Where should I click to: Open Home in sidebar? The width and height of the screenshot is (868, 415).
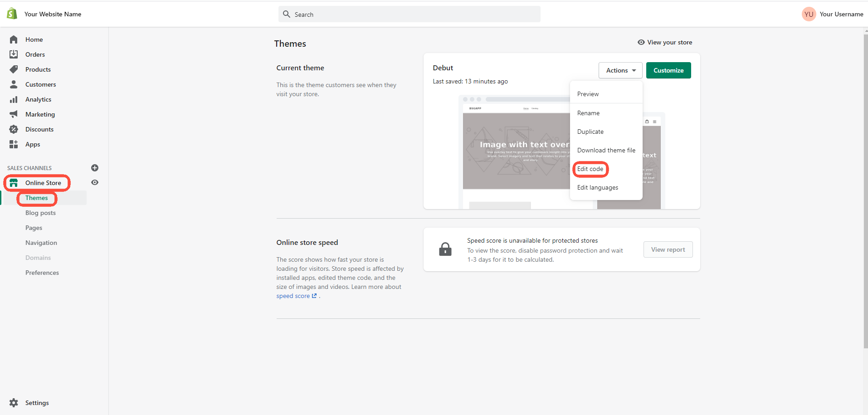[x=34, y=39]
